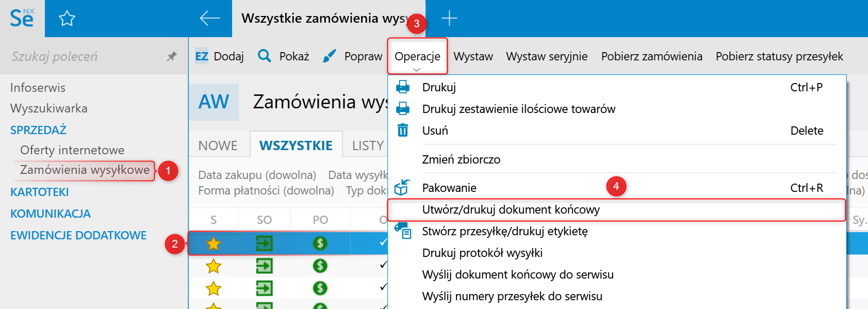868x309 pixels.
Task: Open Zamówienia wysyłkowe in the sidebar
Action: pos(85,170)
